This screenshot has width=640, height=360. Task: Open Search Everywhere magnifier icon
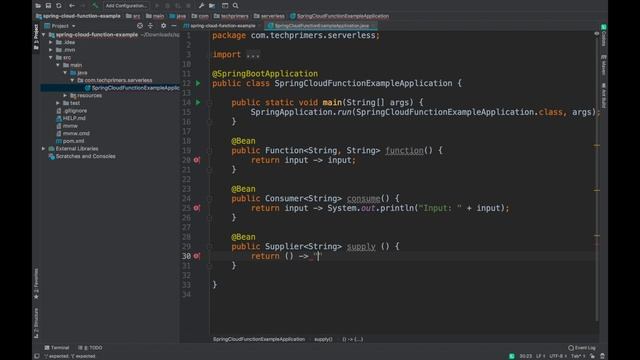tap(236, 6)
